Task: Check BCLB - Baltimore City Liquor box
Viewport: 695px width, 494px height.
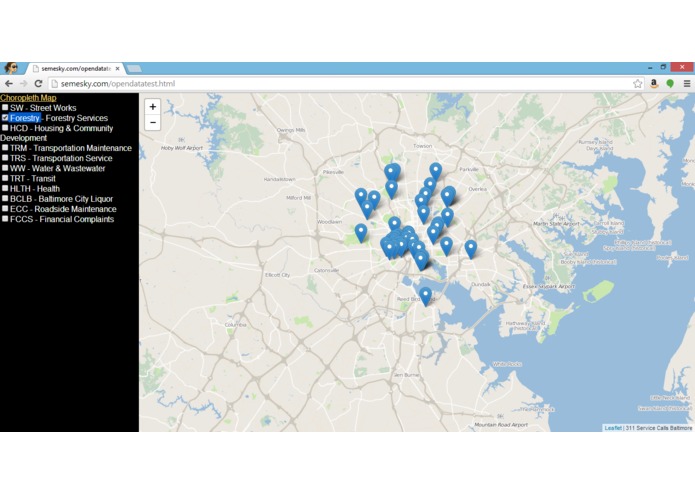Action: click(x=5, y=198)
